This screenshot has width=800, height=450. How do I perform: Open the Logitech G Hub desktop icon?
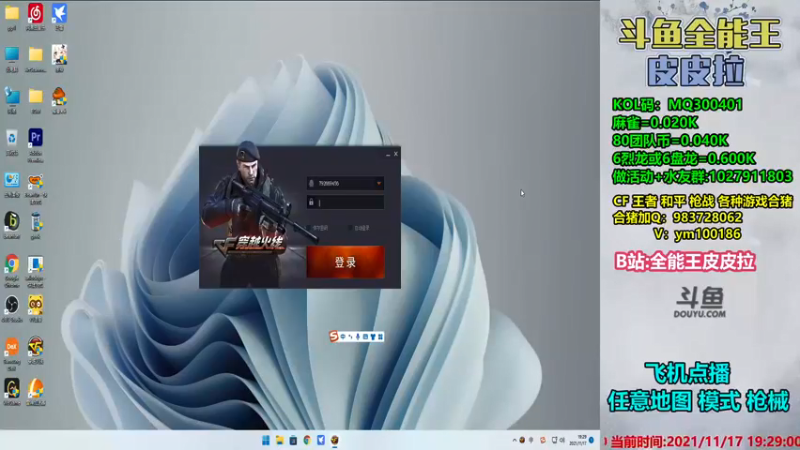tap(12, 389)
